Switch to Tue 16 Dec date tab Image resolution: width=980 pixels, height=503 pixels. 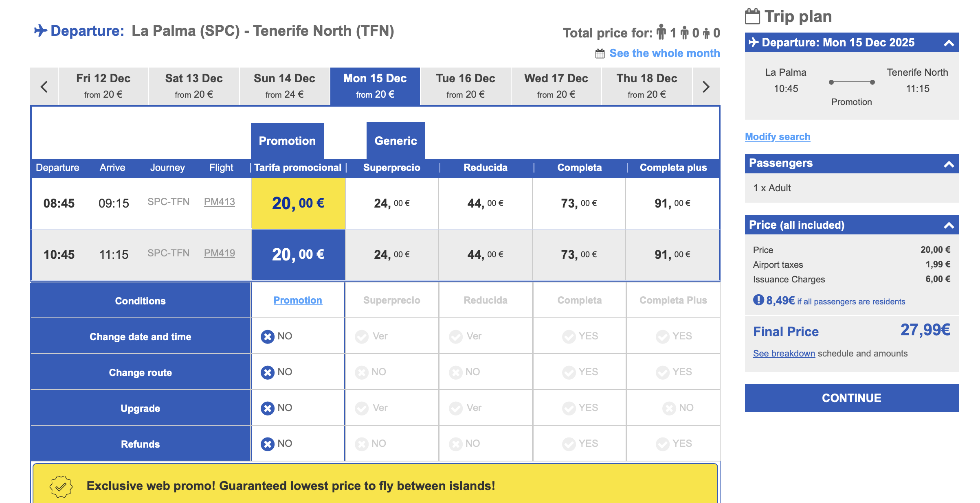pos(466,86)
